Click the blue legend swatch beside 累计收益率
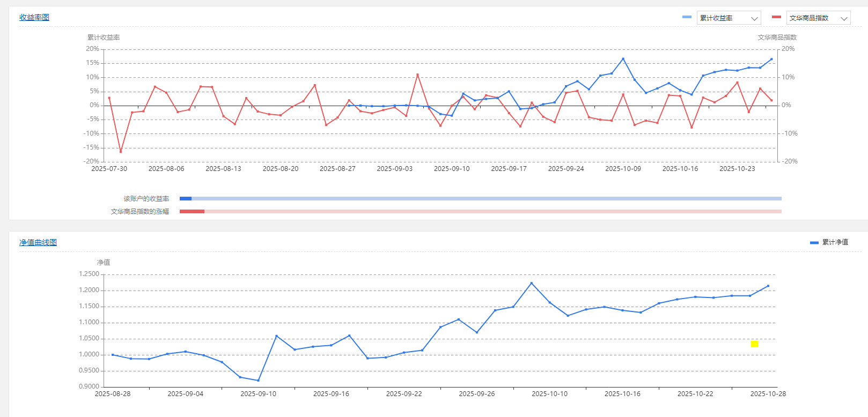The width and height of the screenshot is (868, 417). [687, 17]
